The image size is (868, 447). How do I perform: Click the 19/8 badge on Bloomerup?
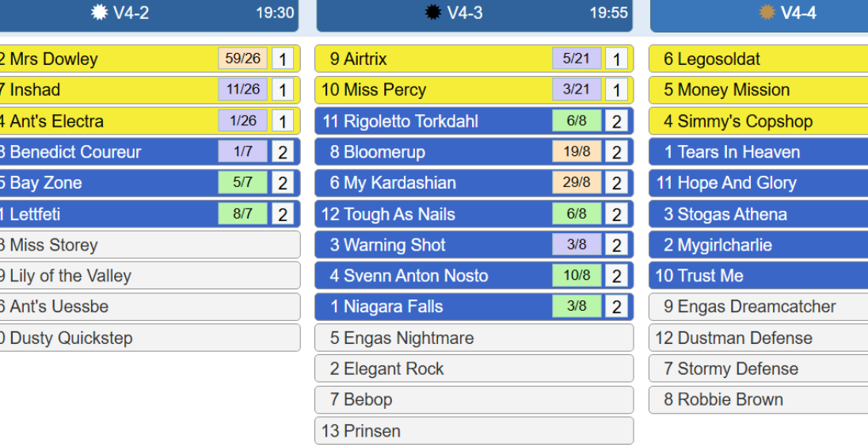(577, 151)
